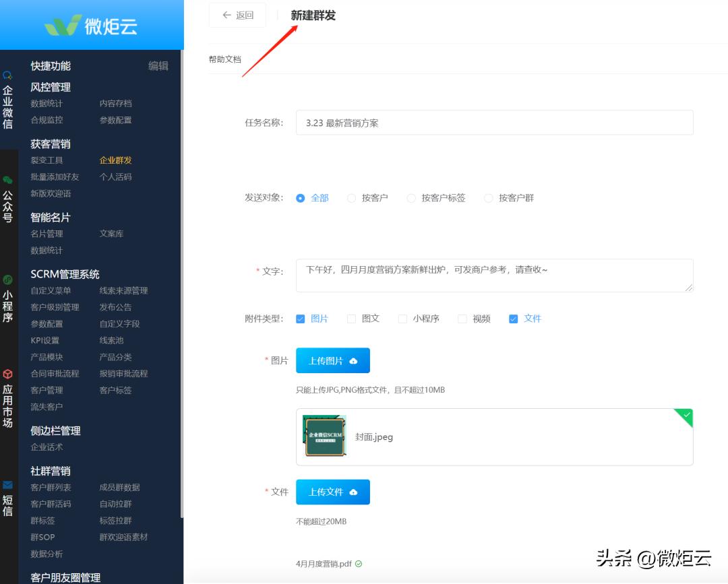728x584 pixels.
Task: Click the 返回 back button
Action: (x=237, y=15)
